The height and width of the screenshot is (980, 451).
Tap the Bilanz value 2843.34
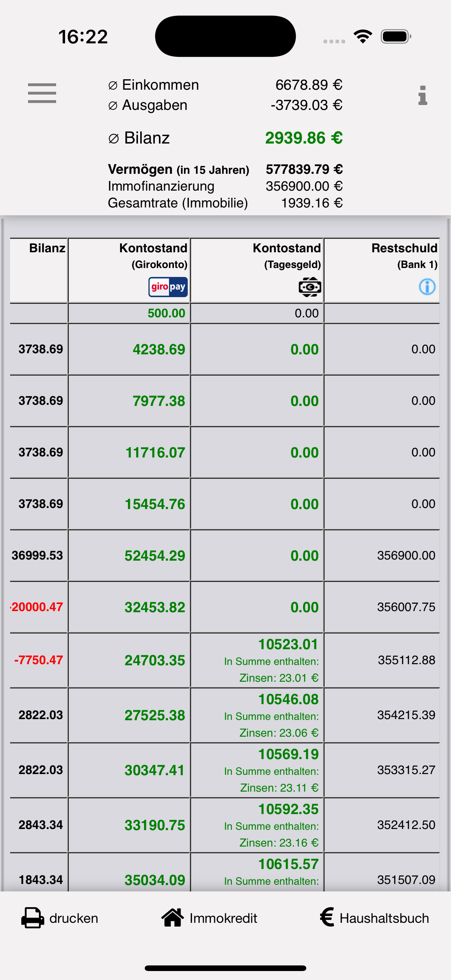click(41, 825)
